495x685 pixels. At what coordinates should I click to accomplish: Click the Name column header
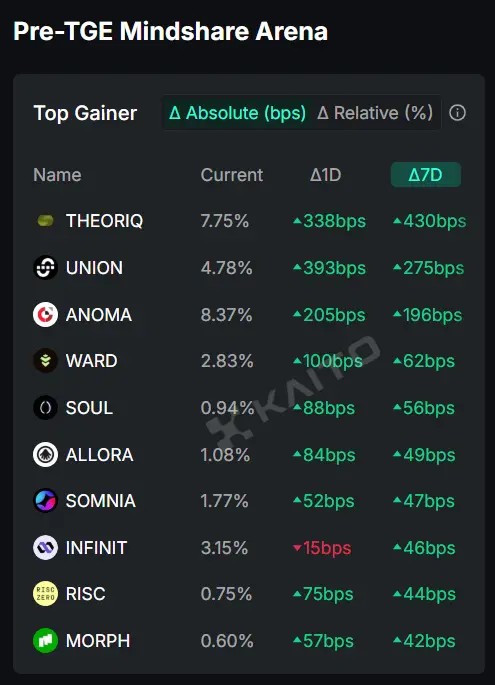(x=57, y=175)
